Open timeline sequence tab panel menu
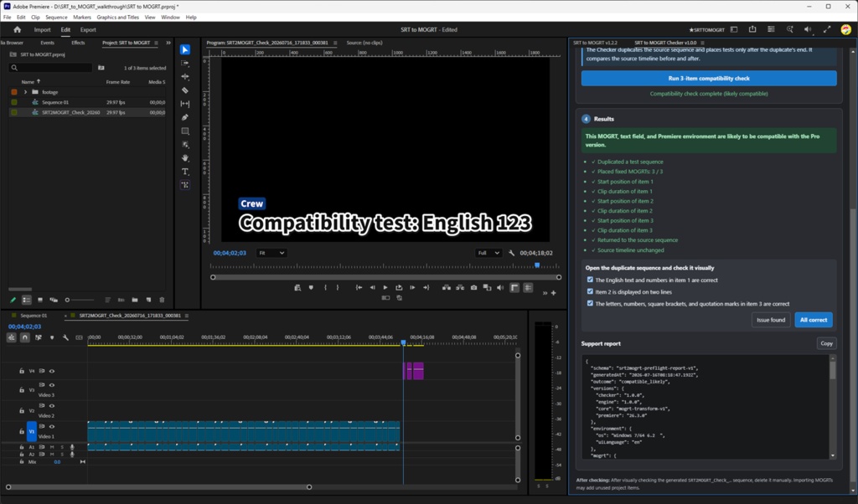 click(x=187, y=316)
